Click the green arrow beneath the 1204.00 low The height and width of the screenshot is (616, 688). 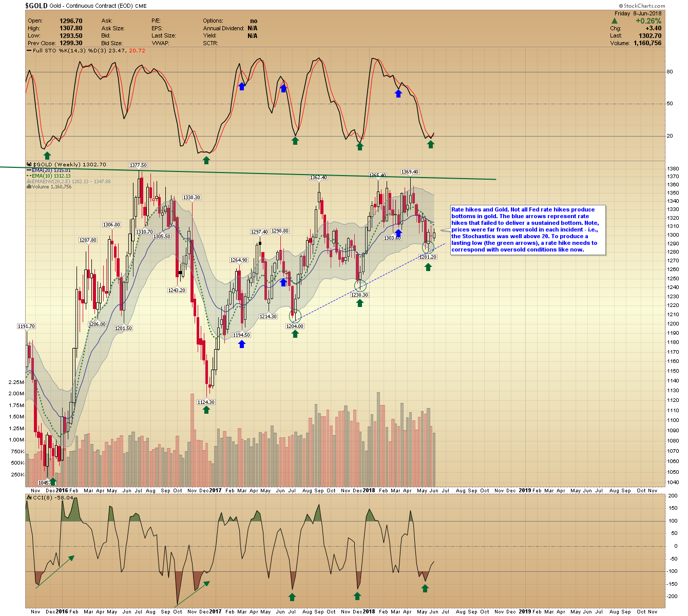tap(295, 334)
